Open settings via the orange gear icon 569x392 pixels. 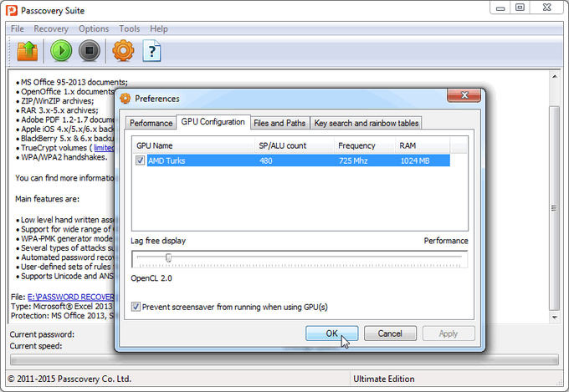(x=123, y=50)
